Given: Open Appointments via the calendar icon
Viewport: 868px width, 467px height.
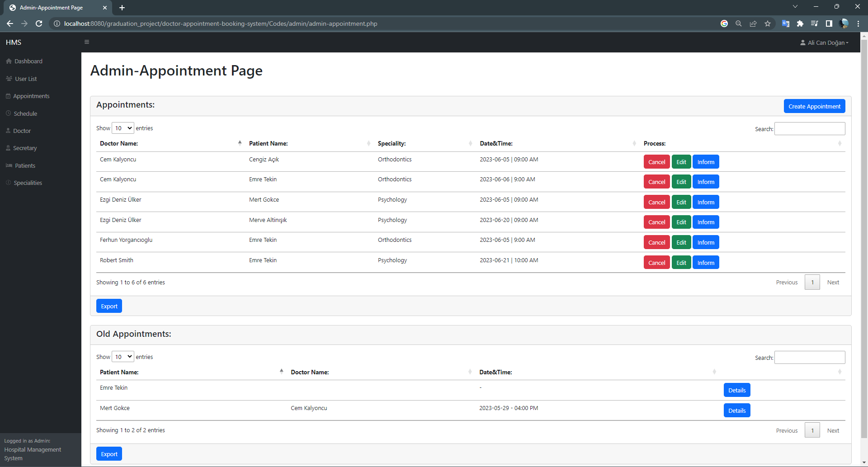Looking at the screenshot, I should tap(8, 96).
